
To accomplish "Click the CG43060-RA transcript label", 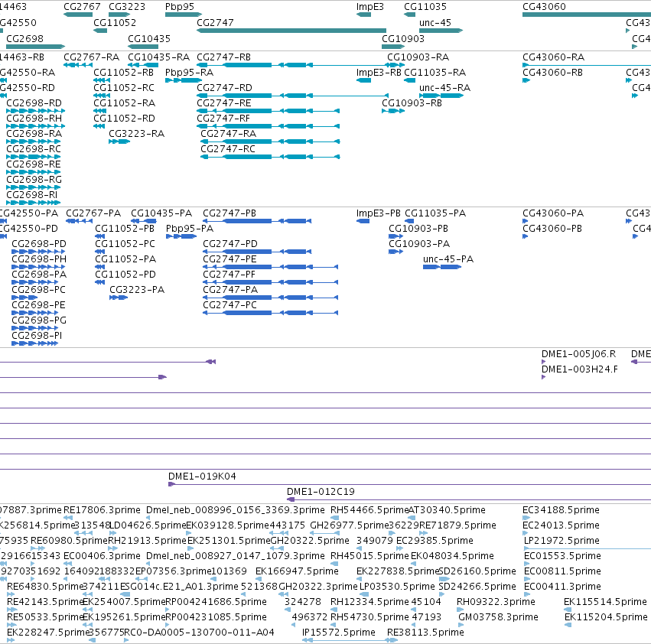I will 553,57.
